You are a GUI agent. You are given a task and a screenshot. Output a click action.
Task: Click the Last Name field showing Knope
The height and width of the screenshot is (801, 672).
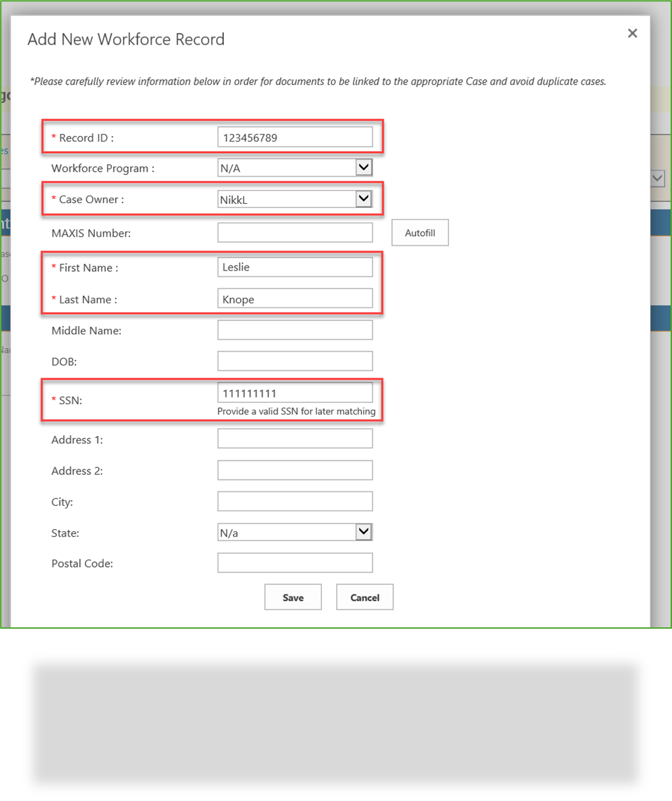pos(294,298)
